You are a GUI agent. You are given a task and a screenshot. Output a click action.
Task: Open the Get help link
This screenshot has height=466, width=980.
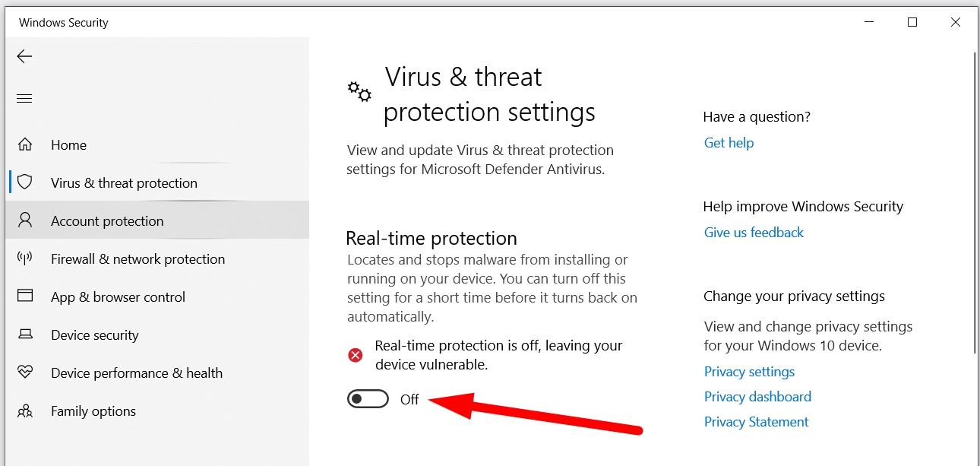click(x=729, y=143)
